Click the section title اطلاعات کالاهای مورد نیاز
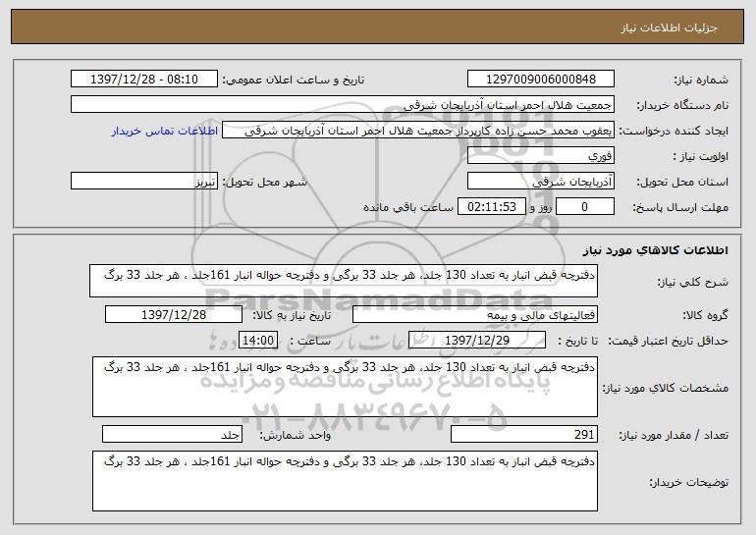The width and height of the screenshot is (756, 535). click(x=655, y=250)
